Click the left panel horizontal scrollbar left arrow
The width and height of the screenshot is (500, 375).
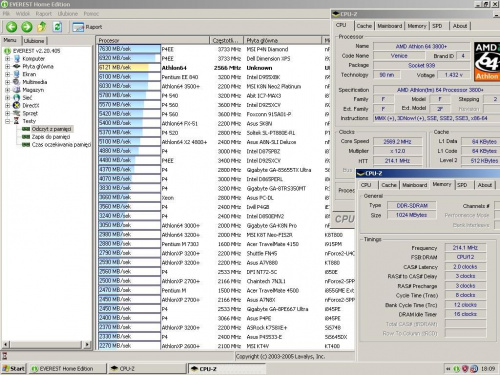tap(6, 344)
